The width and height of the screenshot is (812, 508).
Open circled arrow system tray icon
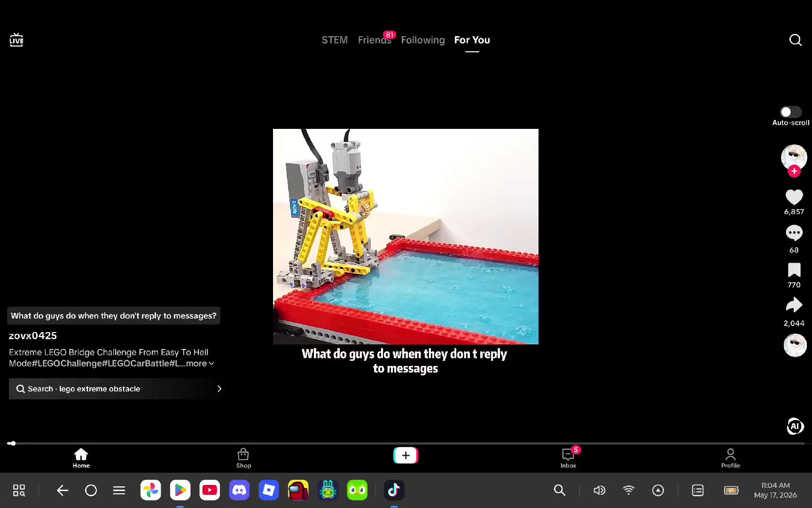tap(658, 491)
